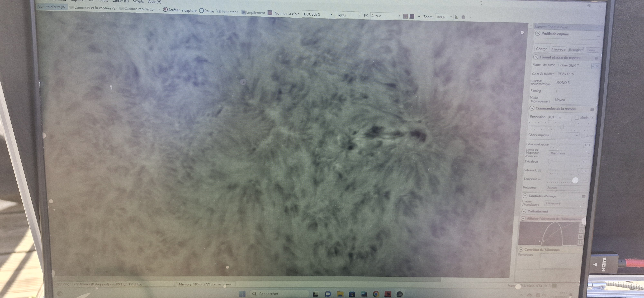Click the magnifier icon in the top toolbar

464,17
